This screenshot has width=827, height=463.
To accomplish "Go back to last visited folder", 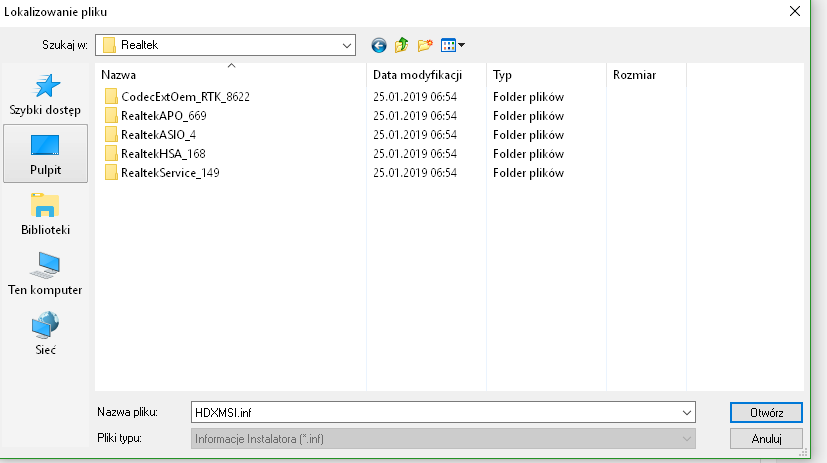I will pos(379,45).
